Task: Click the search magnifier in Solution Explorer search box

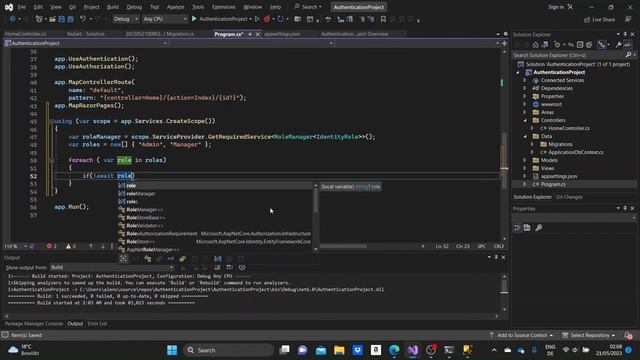Action: tap(628, 55)
